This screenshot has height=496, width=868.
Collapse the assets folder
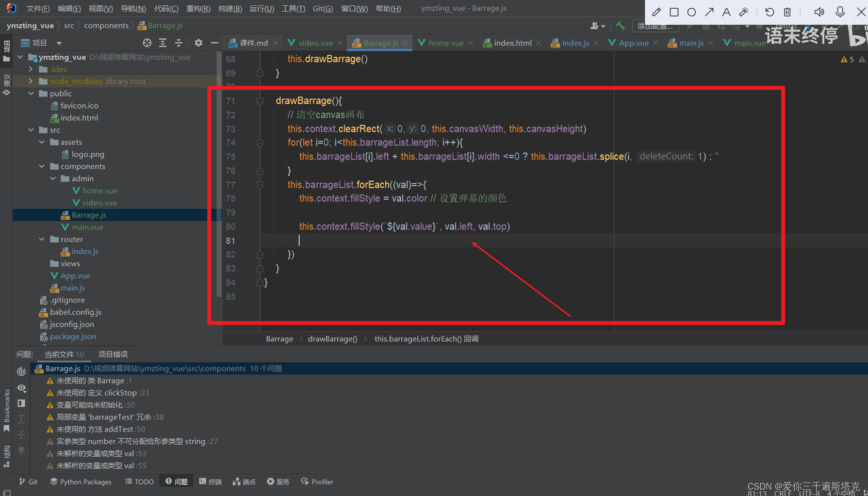click(x=42, y=142)
